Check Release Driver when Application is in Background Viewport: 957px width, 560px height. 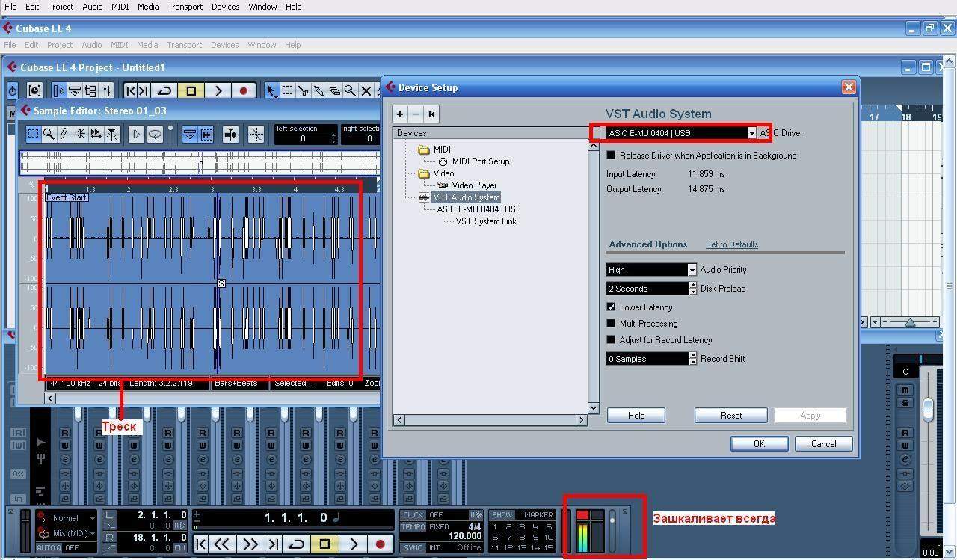pos(611,156)
